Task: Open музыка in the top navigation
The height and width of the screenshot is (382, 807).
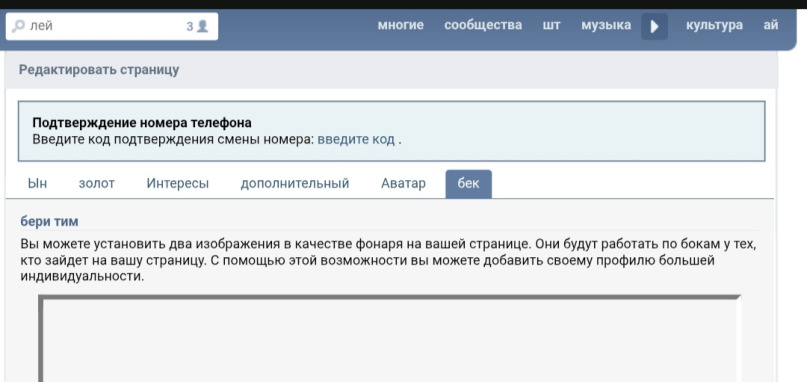Action: pos(606,25)
